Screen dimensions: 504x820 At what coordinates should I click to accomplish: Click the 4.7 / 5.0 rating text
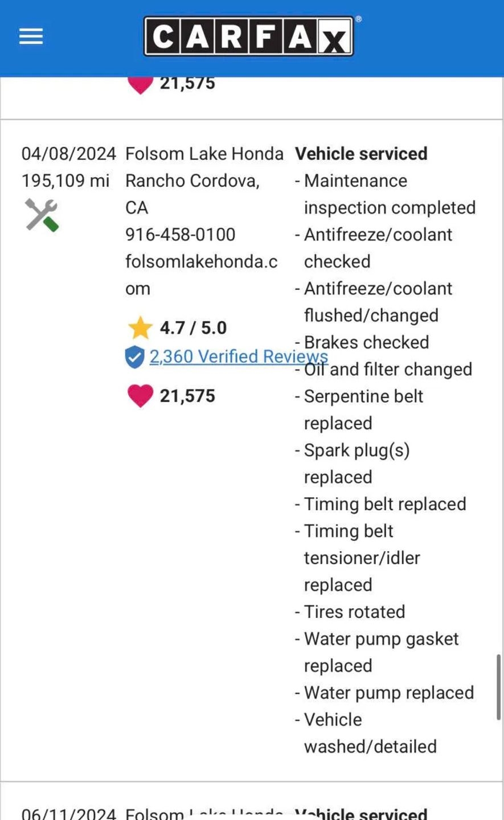[193, 328]
